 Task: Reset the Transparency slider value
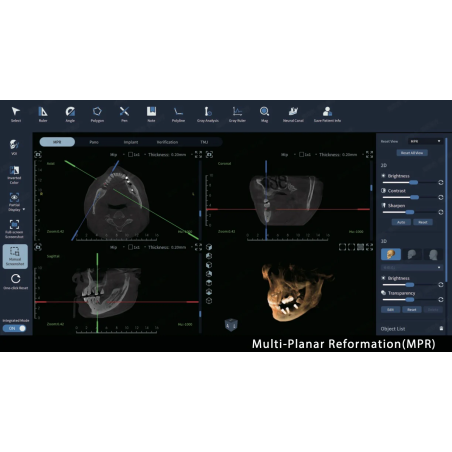point(441,299)
